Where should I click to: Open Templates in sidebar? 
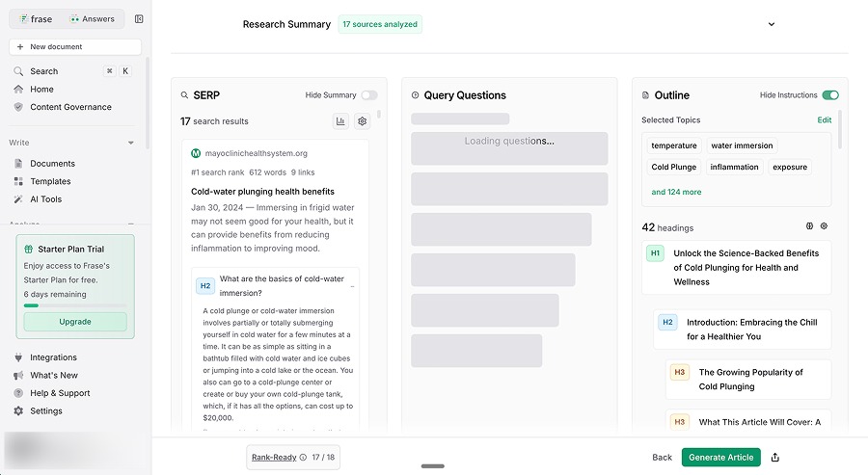tap(50, 181)
